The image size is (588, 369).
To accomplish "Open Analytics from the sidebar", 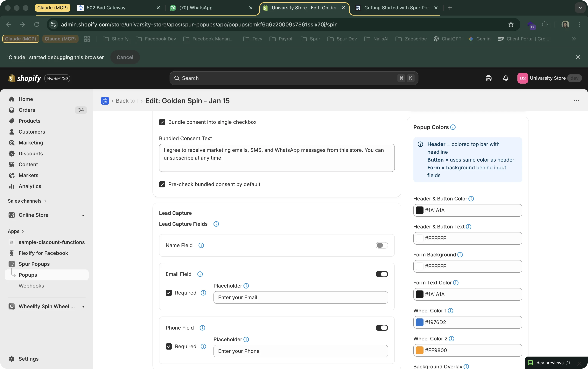I will click(x=30, y=186).
